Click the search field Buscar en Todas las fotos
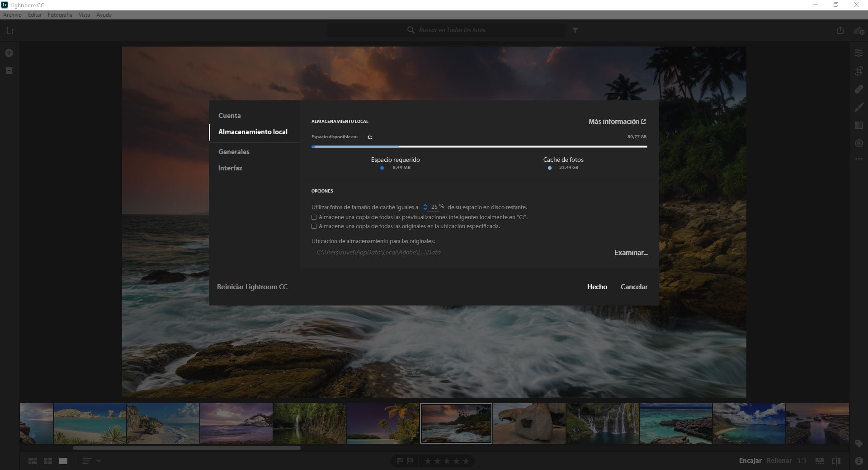The width and height of the screenshot is (868, 470). pos(447,30)
